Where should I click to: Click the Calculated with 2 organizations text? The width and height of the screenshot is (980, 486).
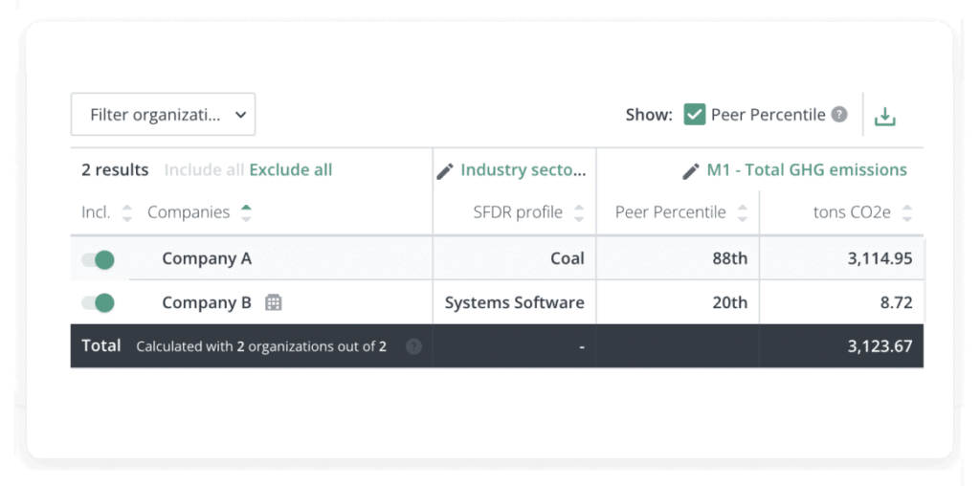[261, 346]
